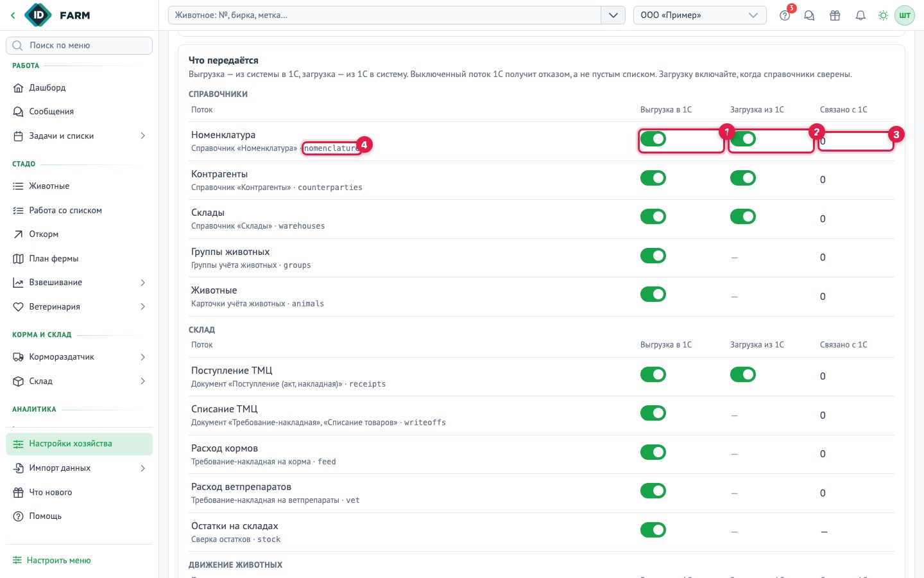Toggle Выгрузка в 1С for Животные row
Viewport: 924px width, 578px height.
653,294
